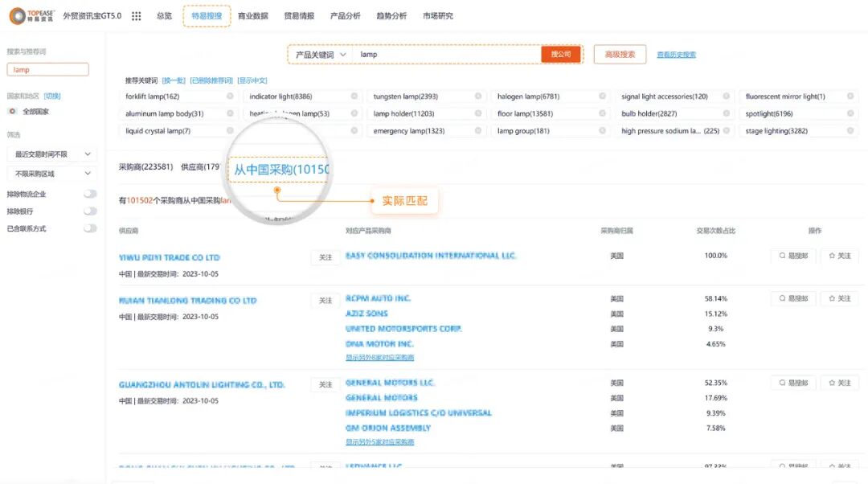Click the 58.14% transaction share value

(716, 298)
